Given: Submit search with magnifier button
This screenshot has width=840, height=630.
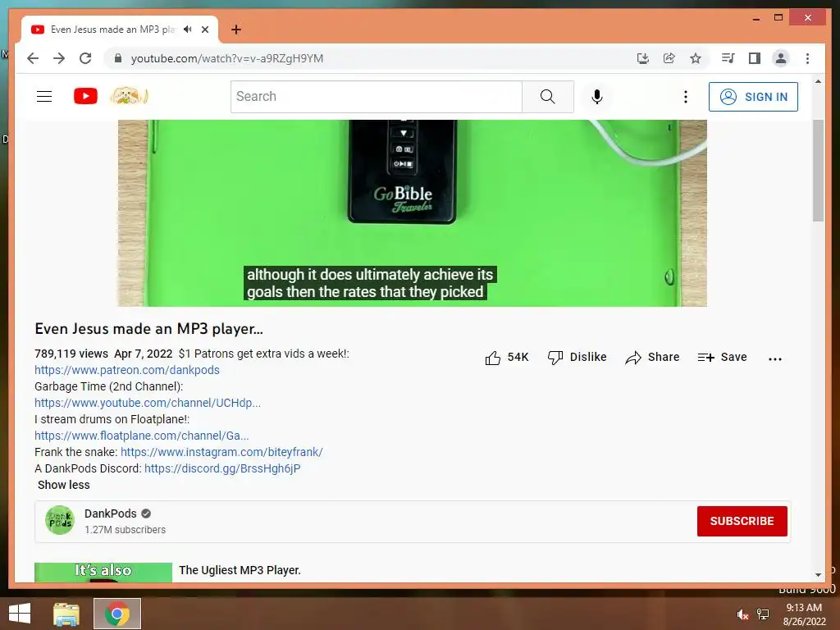Looking at the screenshot, I should coord(547,97).
